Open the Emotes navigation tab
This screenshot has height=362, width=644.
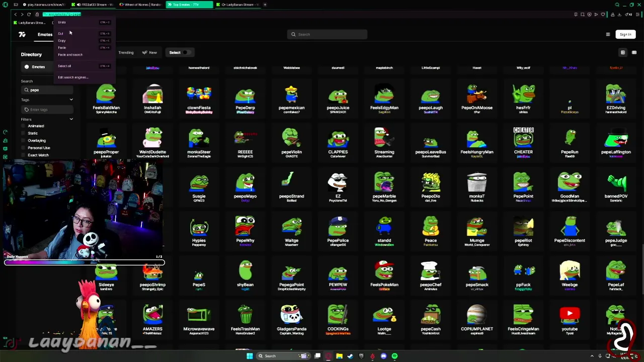coord(45,35)
